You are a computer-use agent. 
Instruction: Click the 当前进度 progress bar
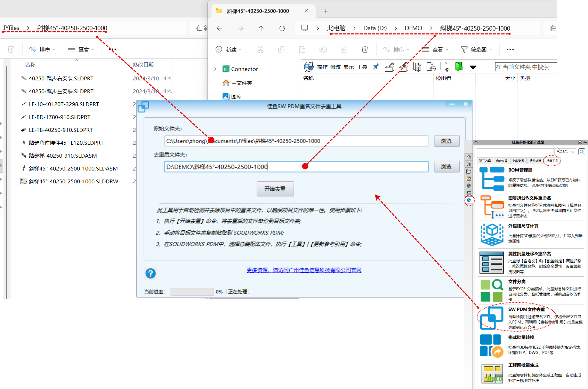click(192, 292)
